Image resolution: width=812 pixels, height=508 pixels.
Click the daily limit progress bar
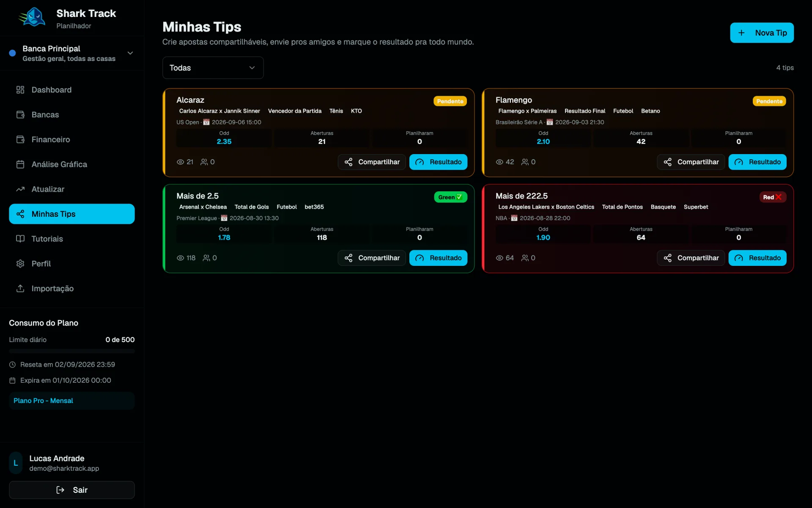click(71, 351)
